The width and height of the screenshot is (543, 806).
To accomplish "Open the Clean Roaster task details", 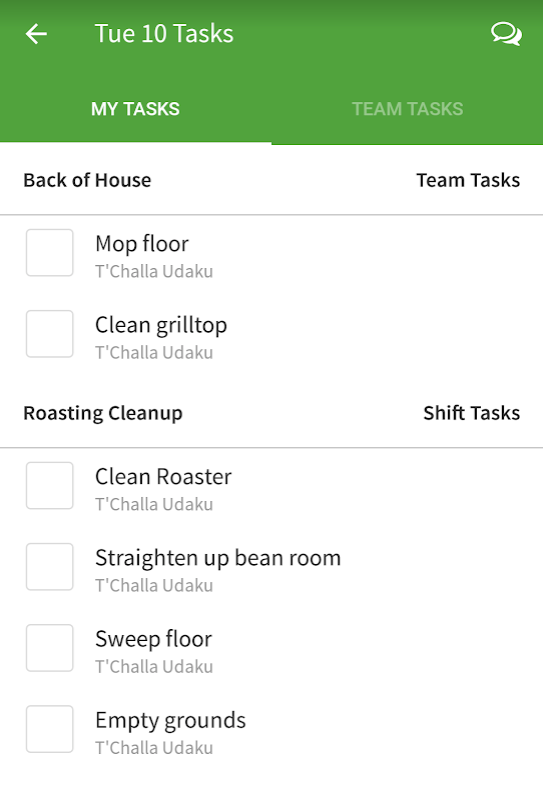I will 164,477.
